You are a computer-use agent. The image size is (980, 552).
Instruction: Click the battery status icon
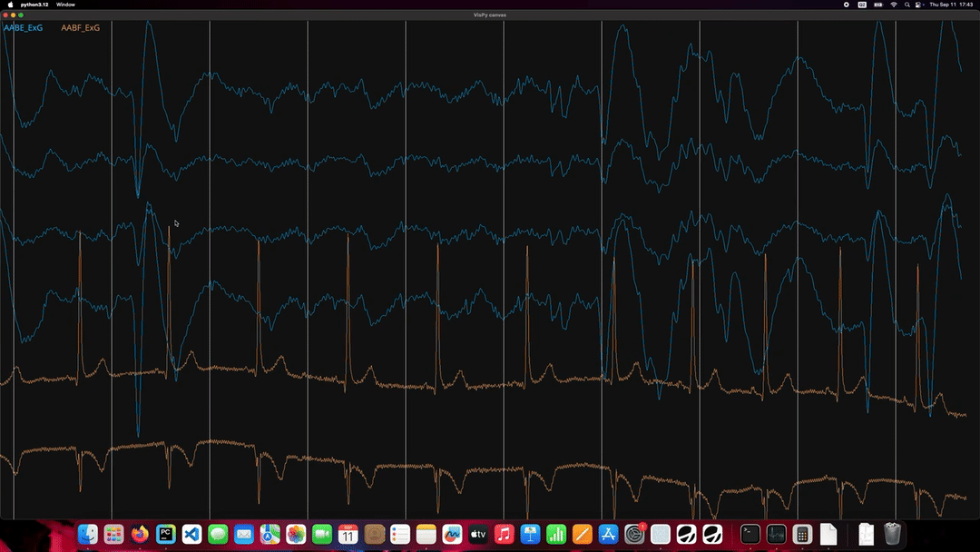coord(878,5)
